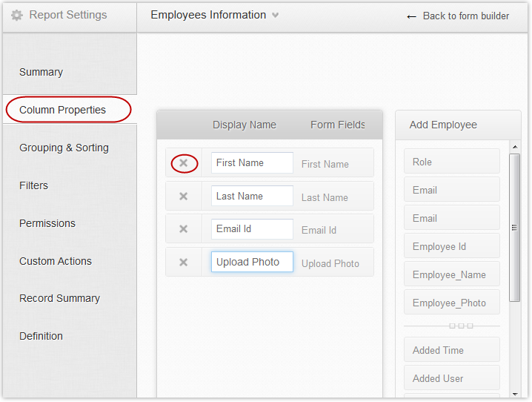Edit the First Name display name field
This screenshot has height=402, width=532.
tap(252, 162)
